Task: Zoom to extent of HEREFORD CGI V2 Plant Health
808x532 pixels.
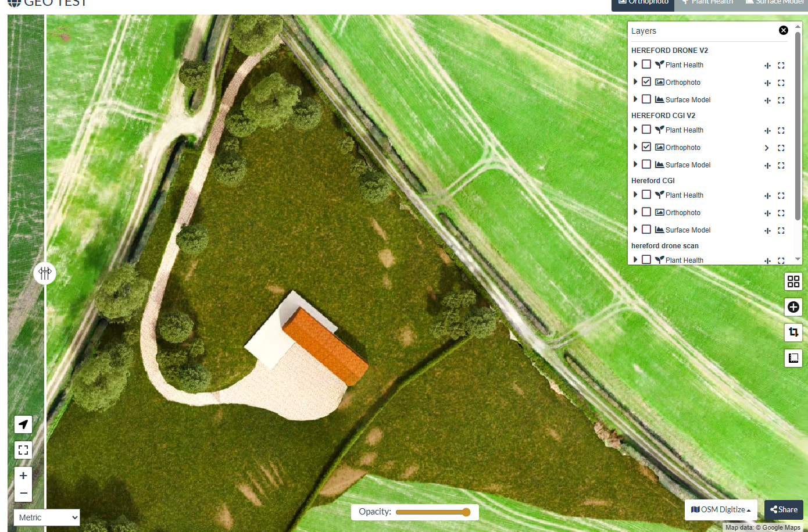Action: 781,131
